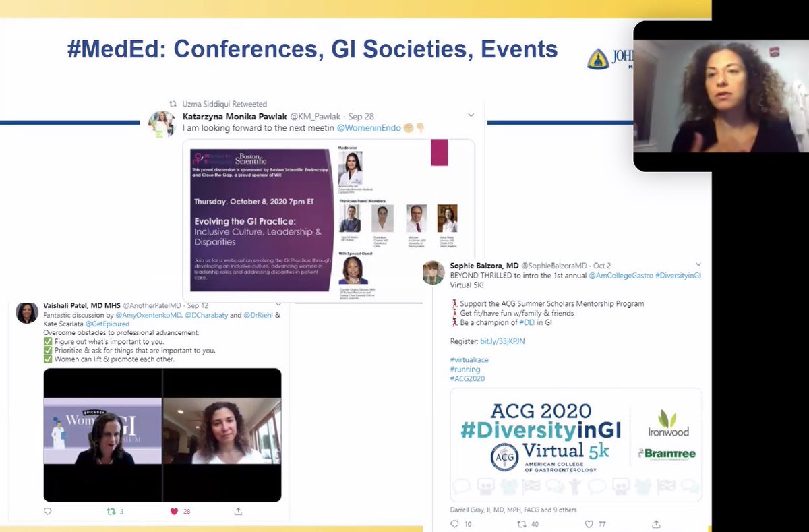The image size is (809, 532).
Task: Click share icon on Vaishali Patel's tweet
Action: click(238, 512)
